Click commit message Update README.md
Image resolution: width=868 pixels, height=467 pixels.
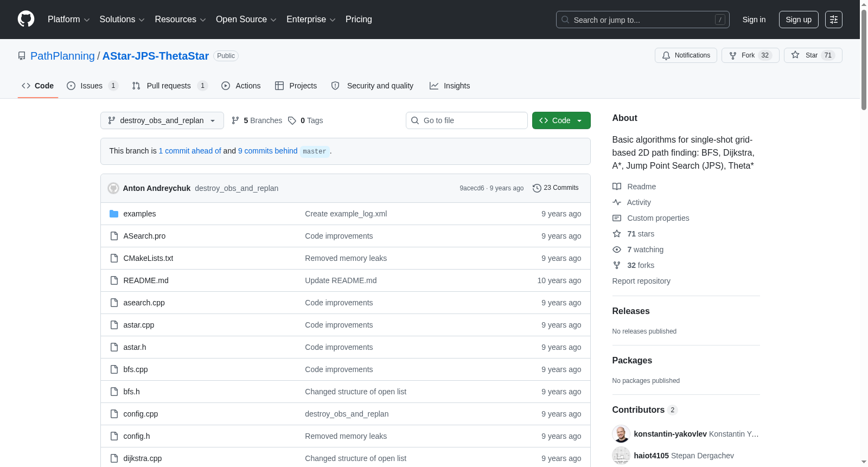pos(341,280)
